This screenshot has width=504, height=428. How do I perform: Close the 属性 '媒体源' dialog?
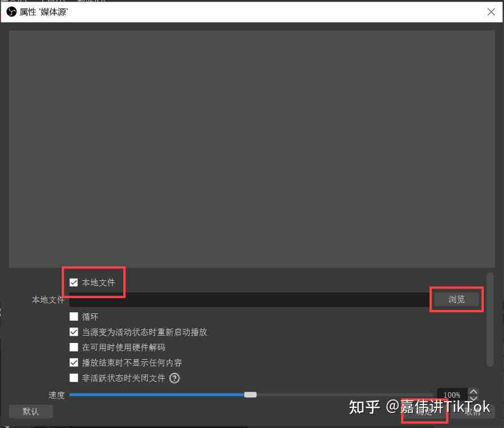pos(491,12)
